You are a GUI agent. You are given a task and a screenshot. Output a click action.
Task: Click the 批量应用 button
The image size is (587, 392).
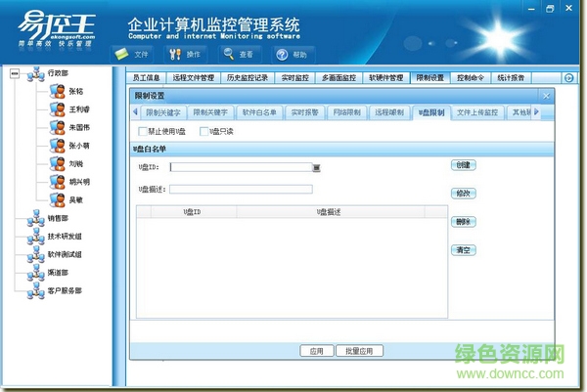[x=359, y=351]
